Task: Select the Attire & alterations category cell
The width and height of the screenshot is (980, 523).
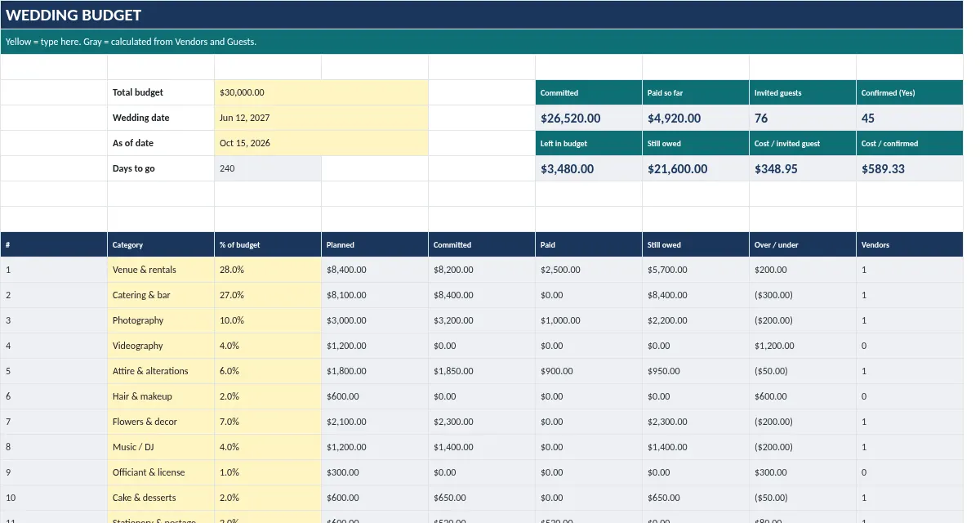Action: coord(161,371)
